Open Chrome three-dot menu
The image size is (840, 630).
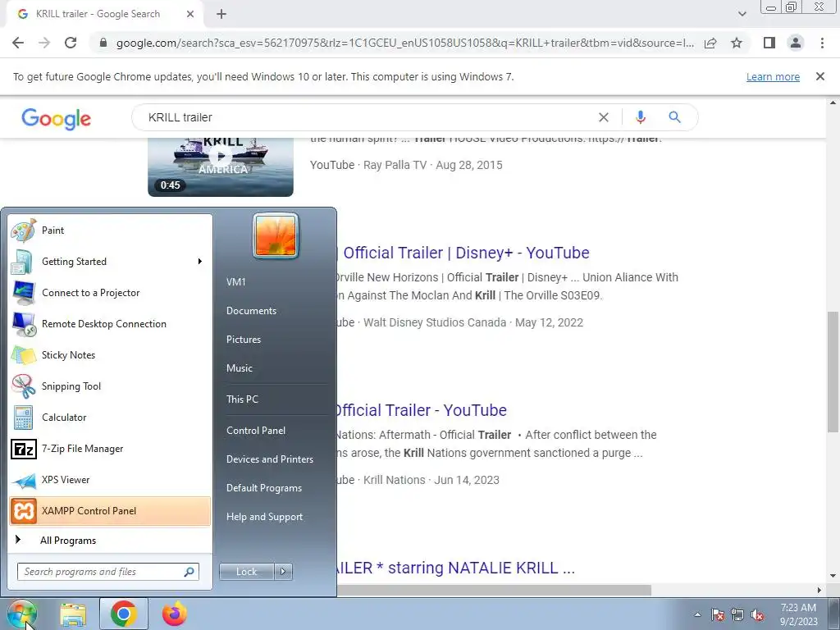(x=822, y=43)
